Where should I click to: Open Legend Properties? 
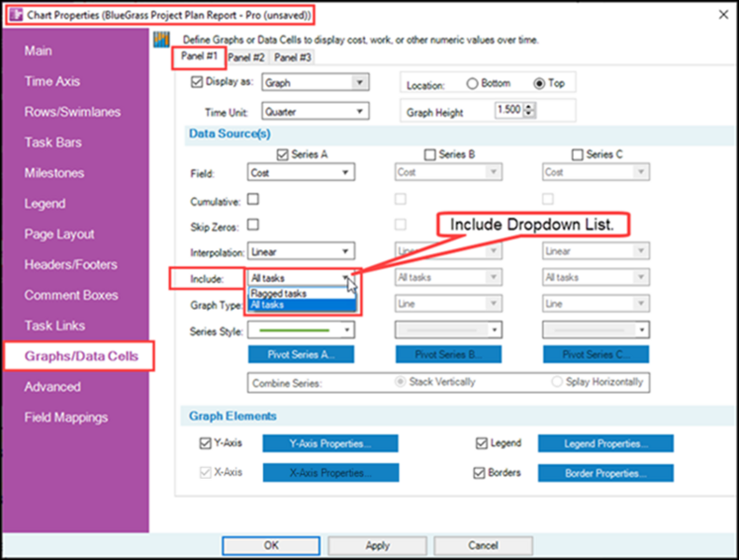click(x=606, y=443)
